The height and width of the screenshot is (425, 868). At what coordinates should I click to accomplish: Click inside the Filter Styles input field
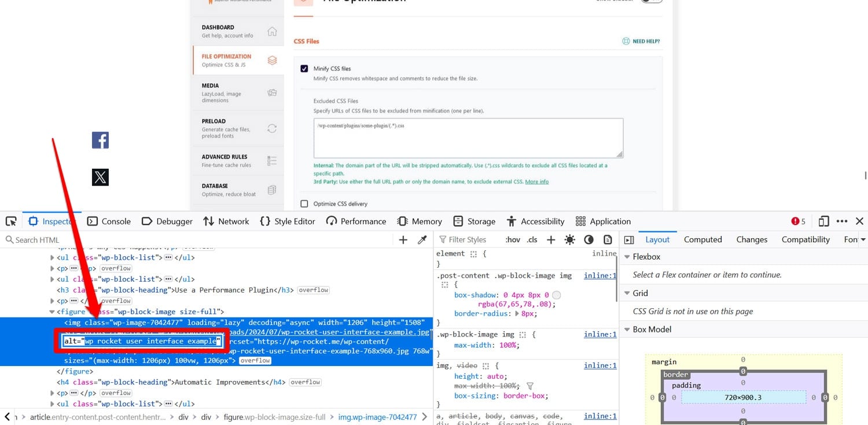coord(469,239)
